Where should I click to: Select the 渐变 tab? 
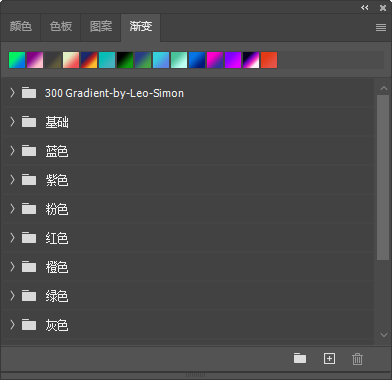(141, 27)
